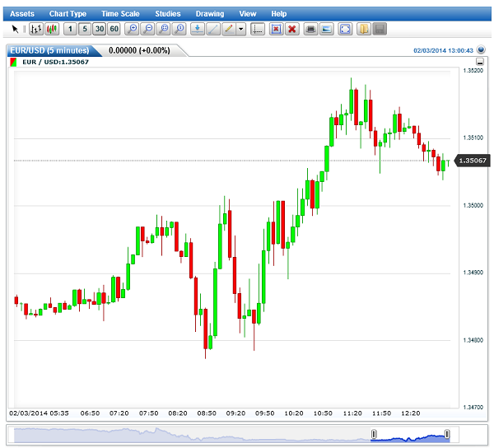
Task: Click the 1.35067 current price label
Action: click(x=473, y=161)
